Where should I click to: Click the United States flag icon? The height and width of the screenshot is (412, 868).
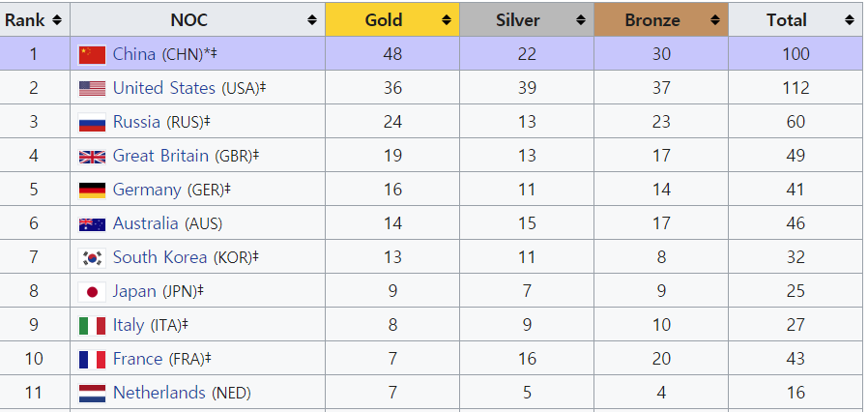coord(92,88)
